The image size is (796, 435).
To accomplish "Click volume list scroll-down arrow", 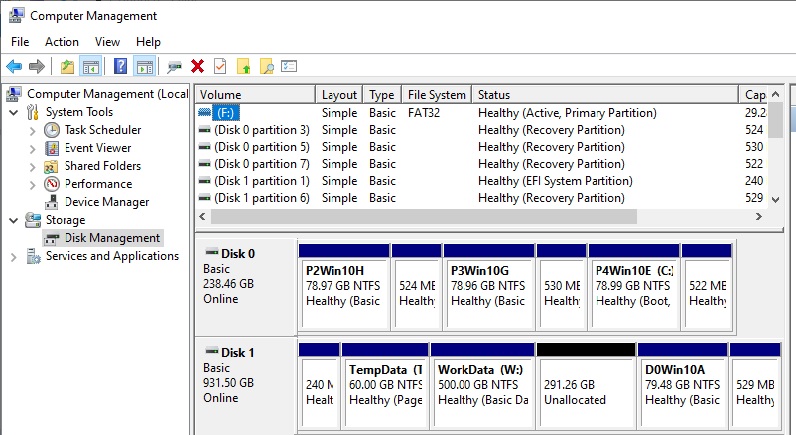I will click(x=775, y=199).
